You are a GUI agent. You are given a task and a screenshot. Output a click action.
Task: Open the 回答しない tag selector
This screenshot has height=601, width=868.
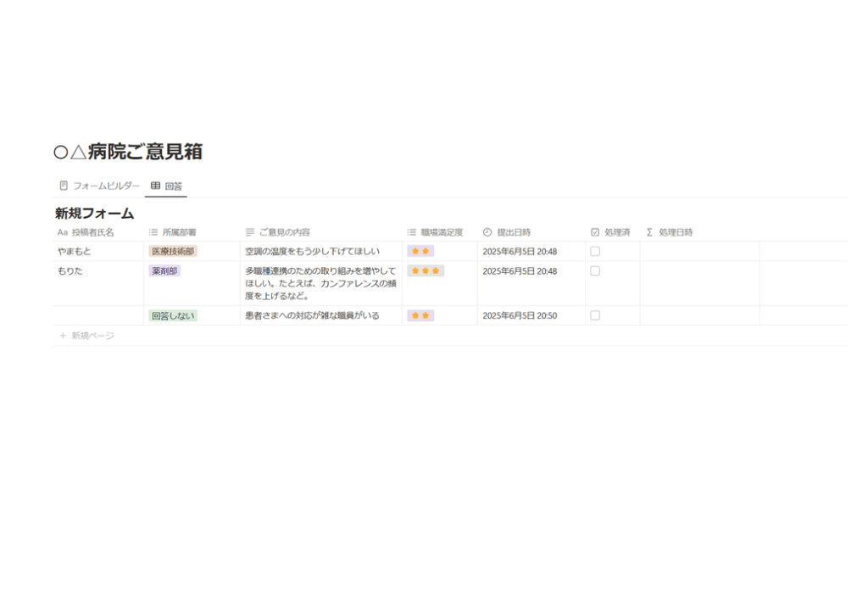pyautogui.click(x=173, y=315)
